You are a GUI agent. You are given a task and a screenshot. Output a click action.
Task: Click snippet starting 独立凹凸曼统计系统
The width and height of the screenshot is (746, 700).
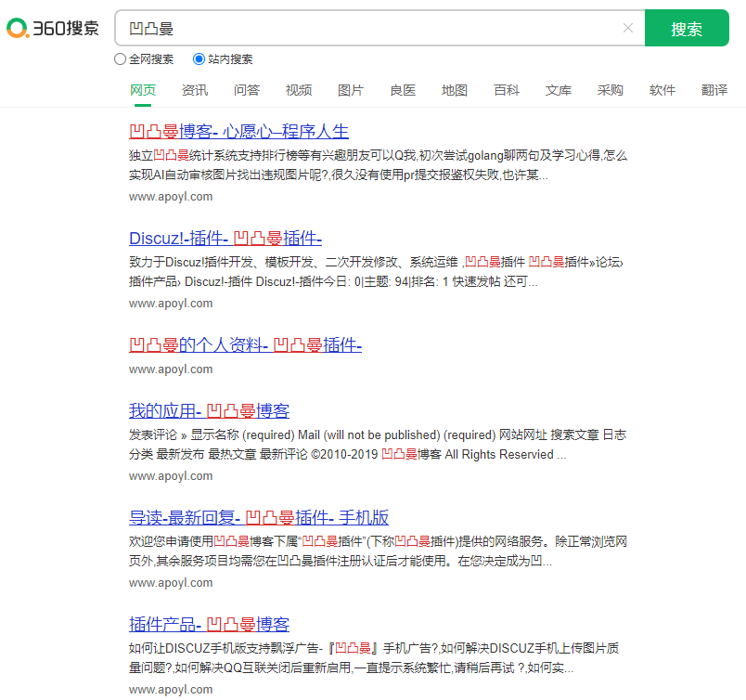(379, 165)
